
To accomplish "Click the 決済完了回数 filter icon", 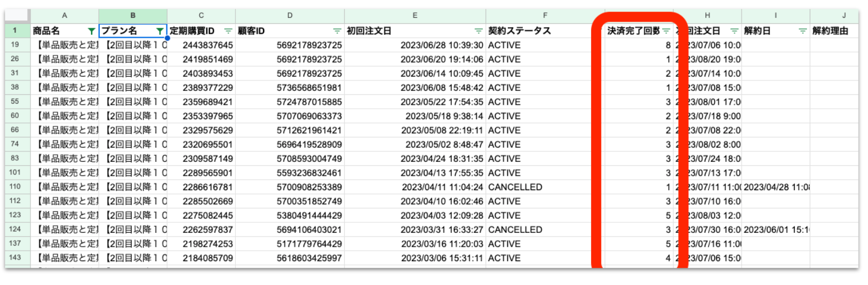I will click(x=666, y=31).
